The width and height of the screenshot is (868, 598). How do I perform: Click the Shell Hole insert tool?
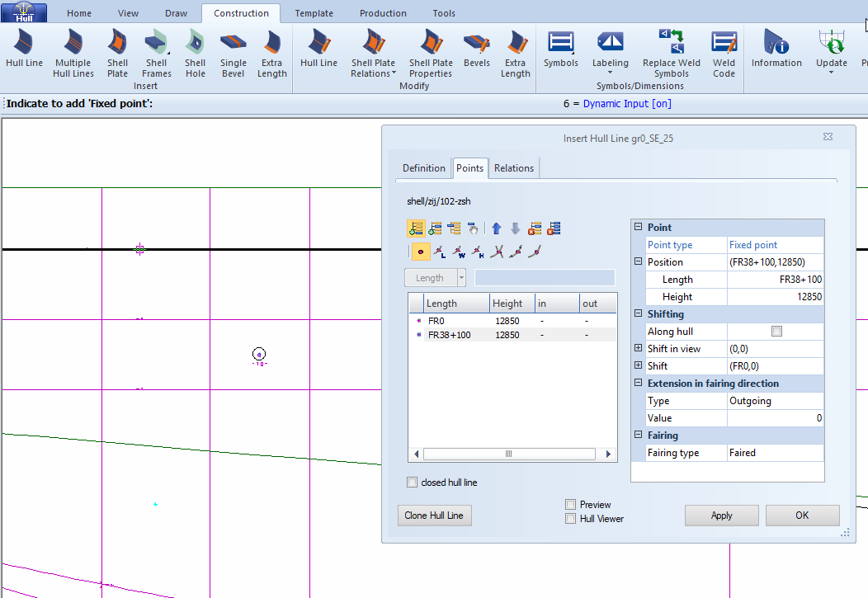tap(195, 53)
